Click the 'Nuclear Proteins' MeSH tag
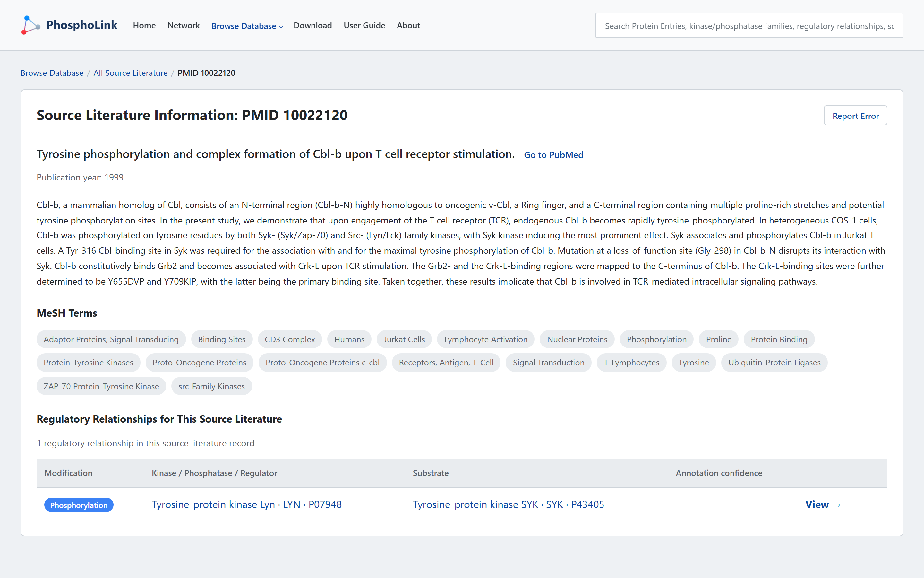This screenshot has height=578, width=924. 577,339
